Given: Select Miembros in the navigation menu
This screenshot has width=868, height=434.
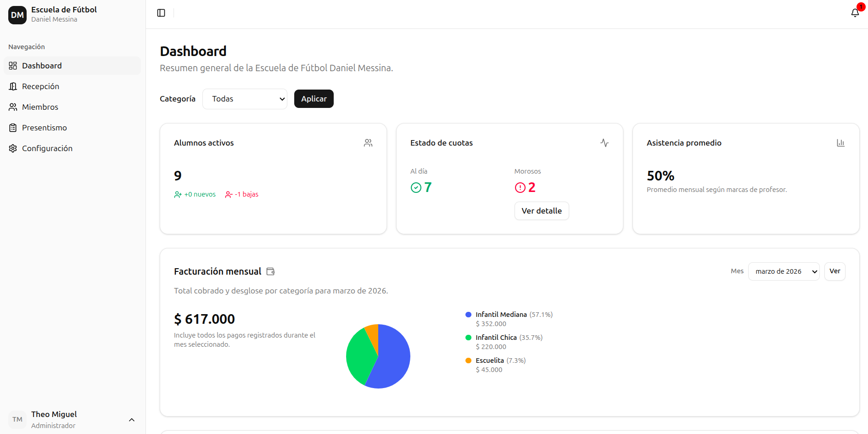Looking at the screenshot, I should [40, 107].
